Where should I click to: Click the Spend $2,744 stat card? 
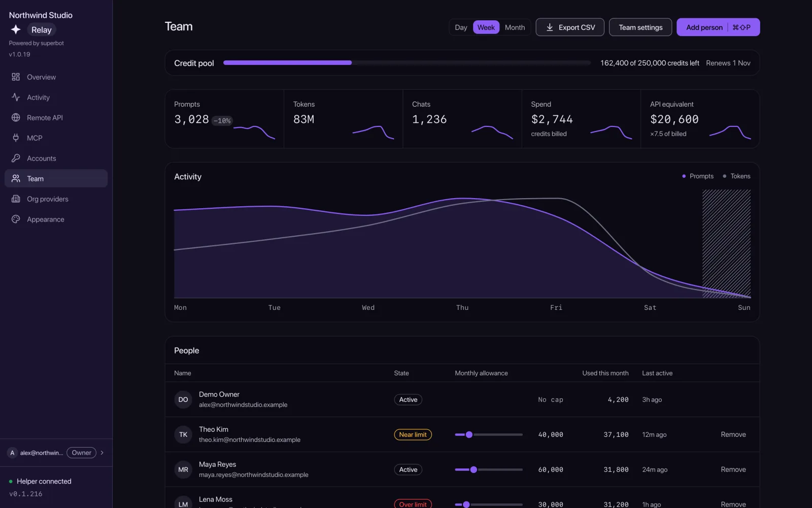581,119
